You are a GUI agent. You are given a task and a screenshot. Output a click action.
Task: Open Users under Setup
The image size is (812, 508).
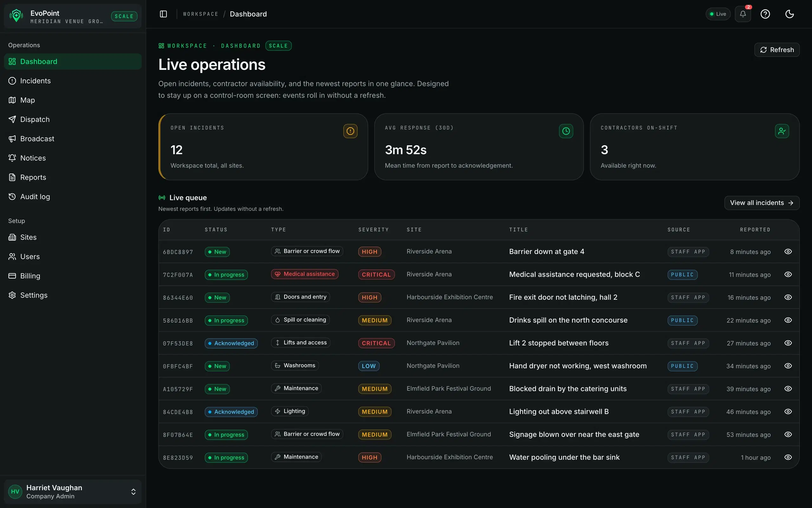point(73,257)
